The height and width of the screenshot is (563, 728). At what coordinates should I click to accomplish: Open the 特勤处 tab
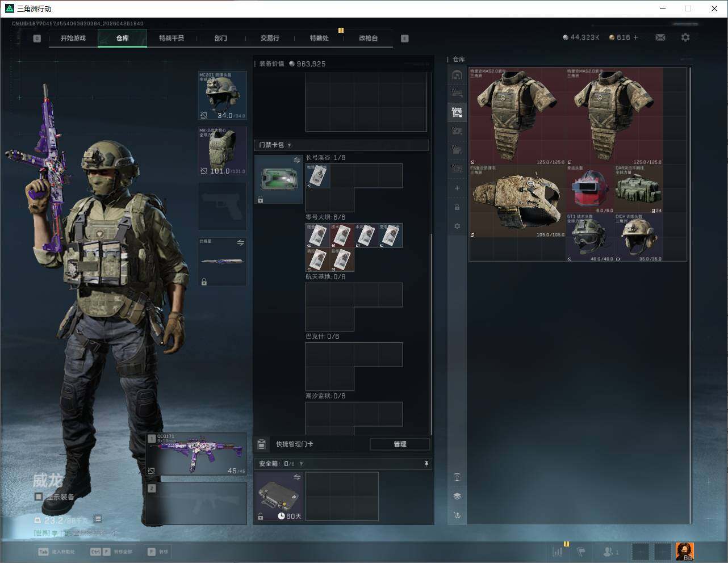pos(319,38)
